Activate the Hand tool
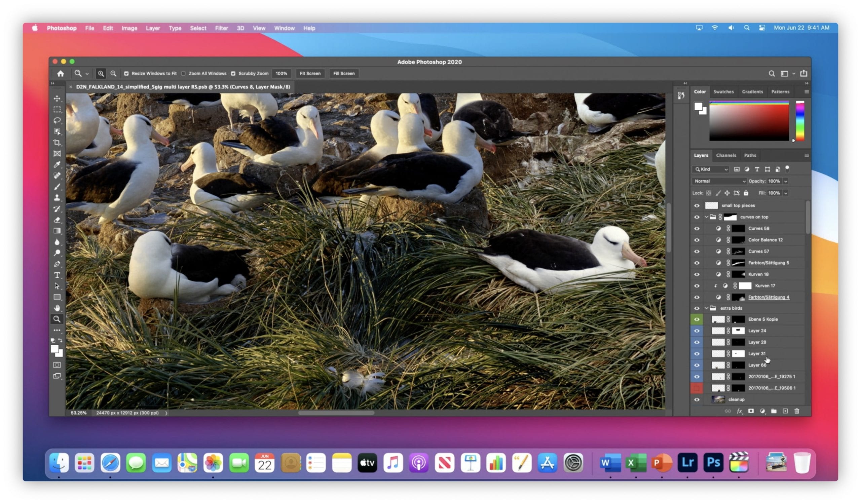The image size is (861, 504). pos(57,308)
